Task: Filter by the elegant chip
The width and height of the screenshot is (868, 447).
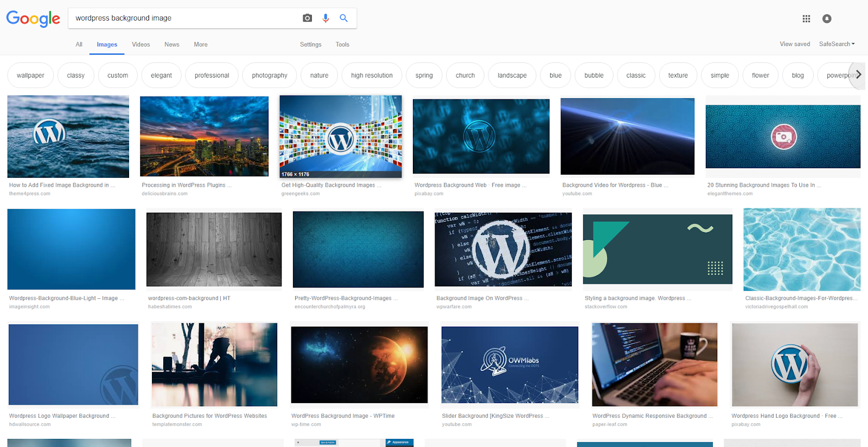Action: (161, 75)
